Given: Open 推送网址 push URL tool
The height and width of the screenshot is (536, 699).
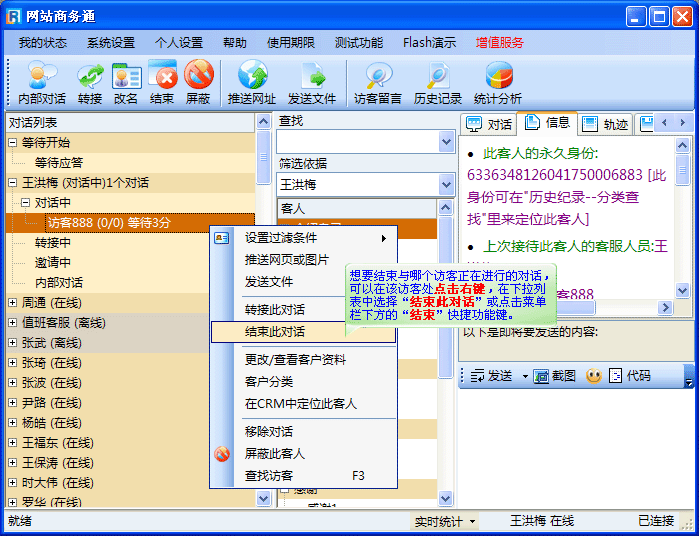Looking at the screenshot, I should click(x=252, y=76).
